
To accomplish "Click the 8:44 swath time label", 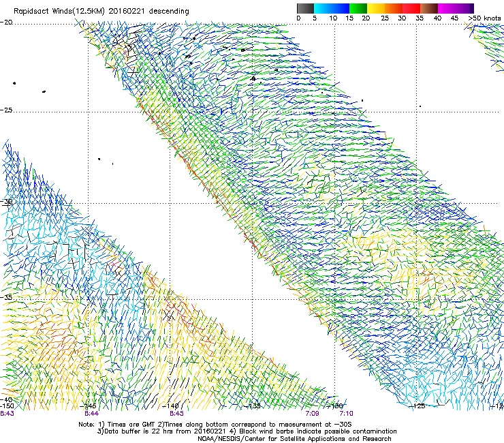I will click(92, 414).
